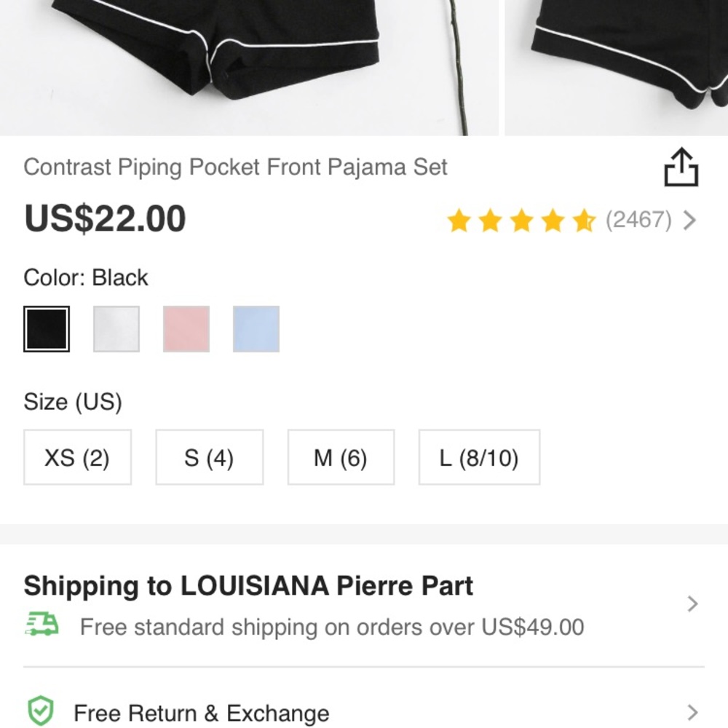
Task: Select the S (4) size button
Action: [x=209, y=457]
